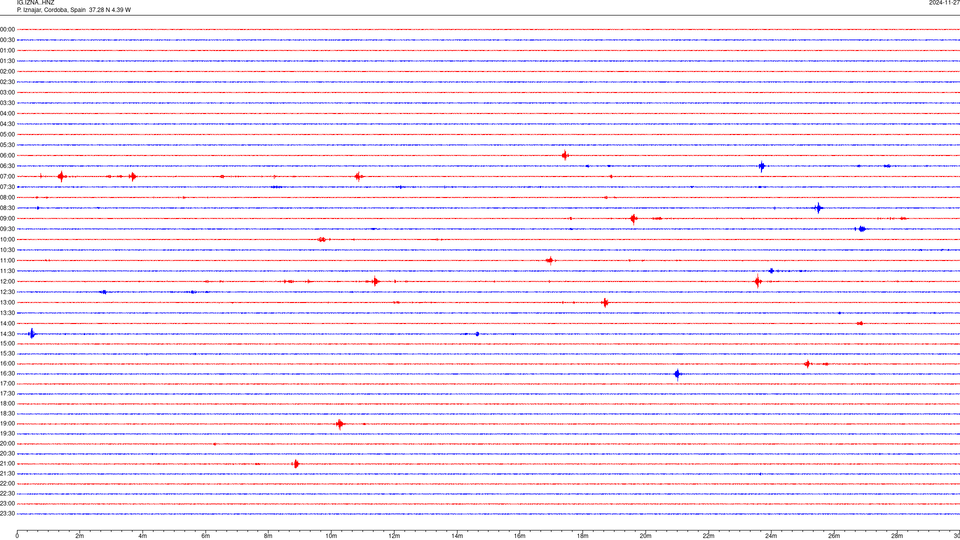Click the station location text "P. Iznajar, Cordoba, Spain"
This screenshot has width=960, height=540.
(x=51, y=10)
